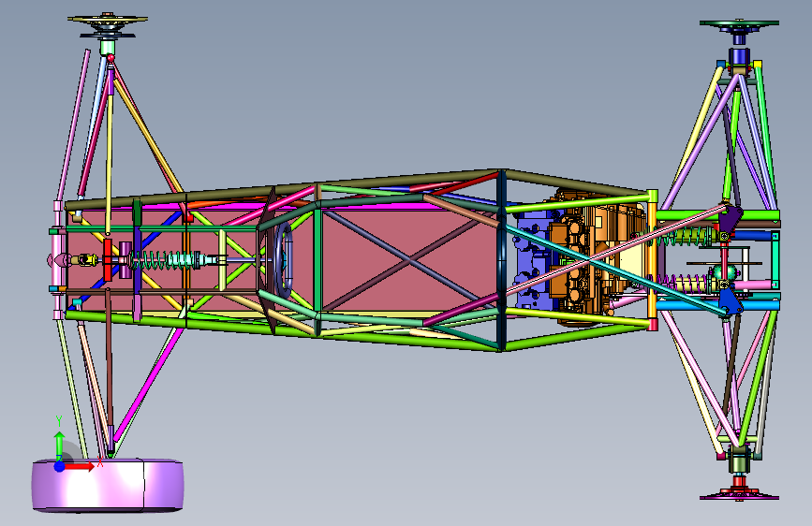Select the yellow-rimmed front wheel hub disc

point(107,20)
